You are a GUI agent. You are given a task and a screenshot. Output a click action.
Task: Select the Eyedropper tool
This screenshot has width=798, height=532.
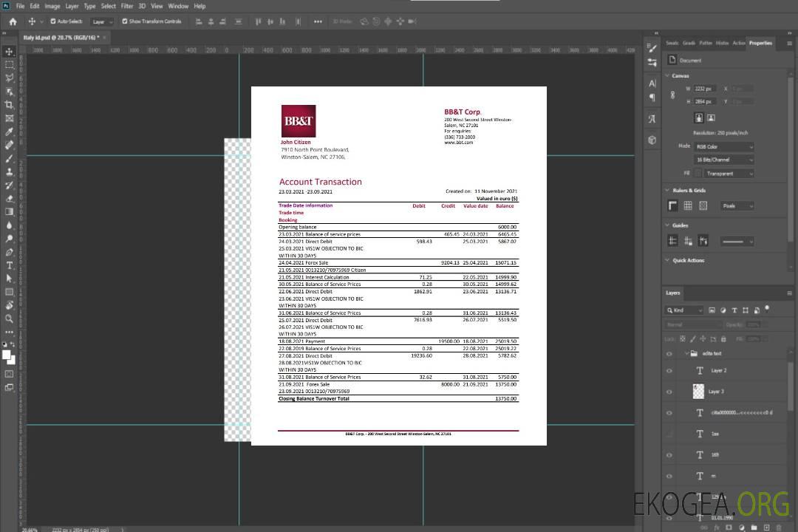tap(9, 132)
